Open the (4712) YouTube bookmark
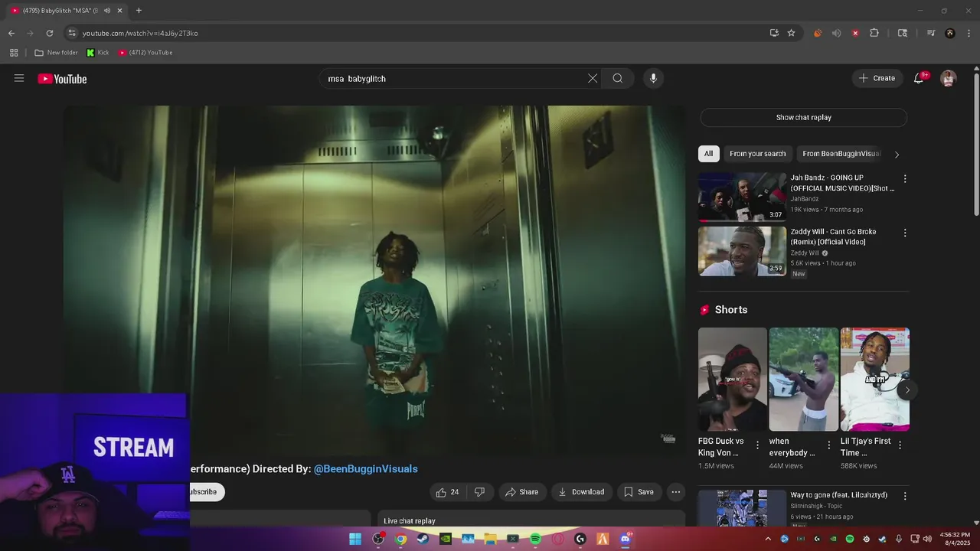The image size is (980, 551). point(145,53)
